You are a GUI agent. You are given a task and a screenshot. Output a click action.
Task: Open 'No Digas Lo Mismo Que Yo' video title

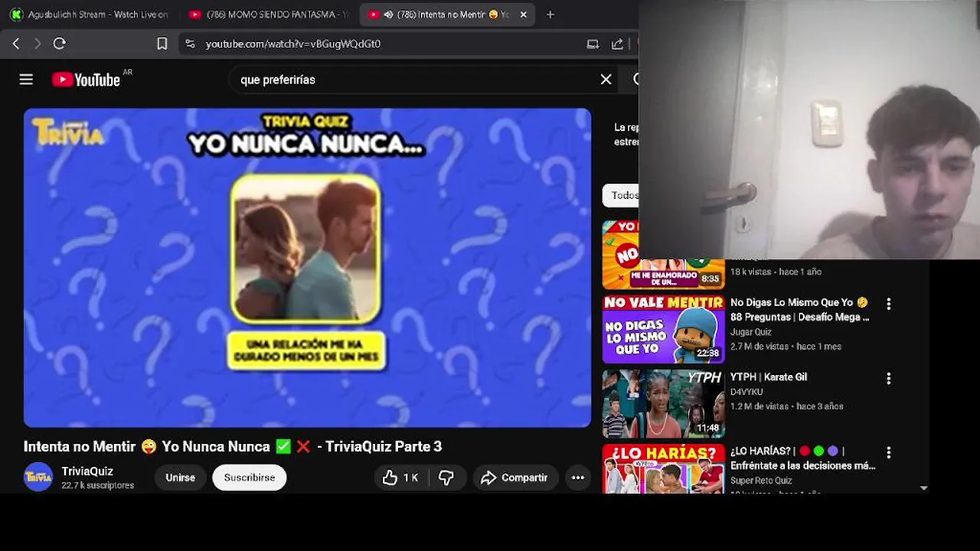click(799, 309)
